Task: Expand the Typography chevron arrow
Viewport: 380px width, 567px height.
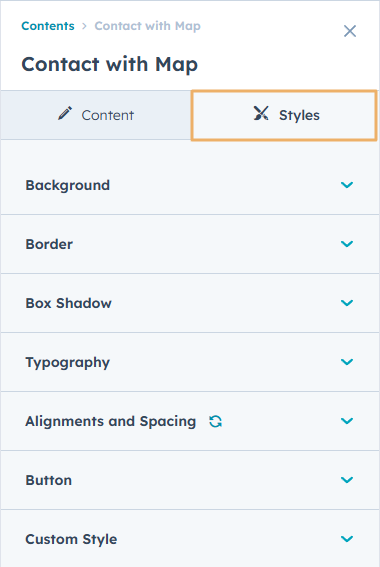Action: tap(347, 362)
